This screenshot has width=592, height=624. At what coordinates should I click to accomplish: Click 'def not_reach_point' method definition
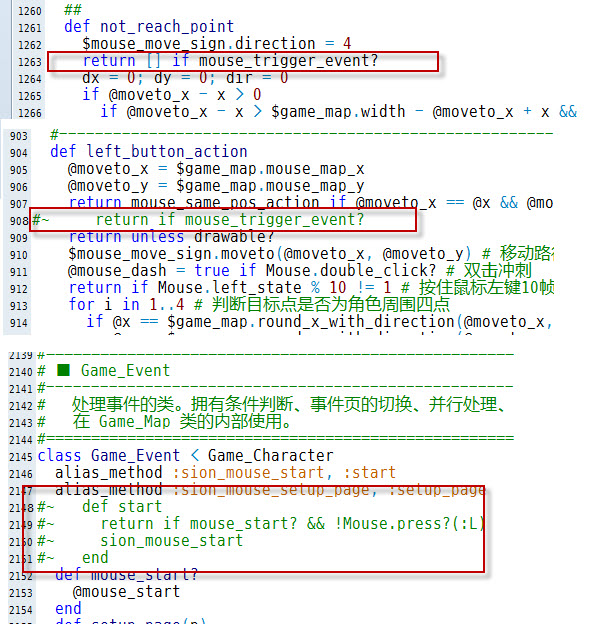coord(149,27)
